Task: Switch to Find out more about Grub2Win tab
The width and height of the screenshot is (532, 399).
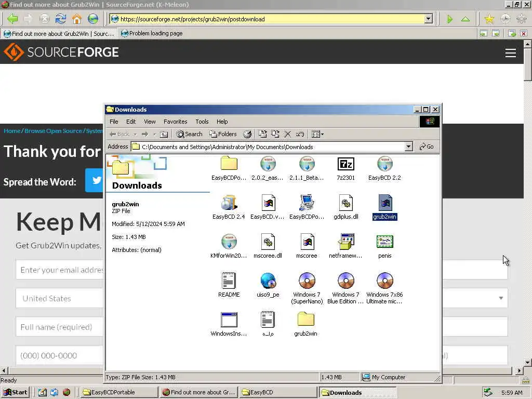Action: click(x=59, y=33)
